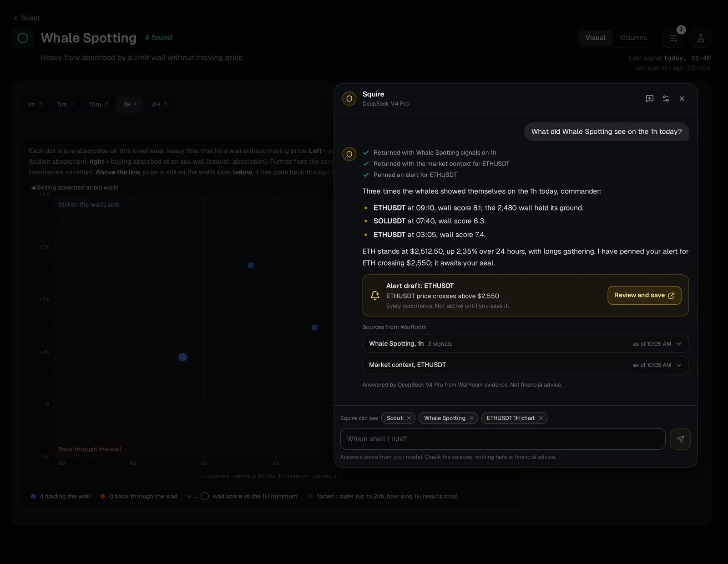The width and height of the screenshot is (728, 564).
Task: Click the largest blue dot on chart
Action: (x=183, y=357)
